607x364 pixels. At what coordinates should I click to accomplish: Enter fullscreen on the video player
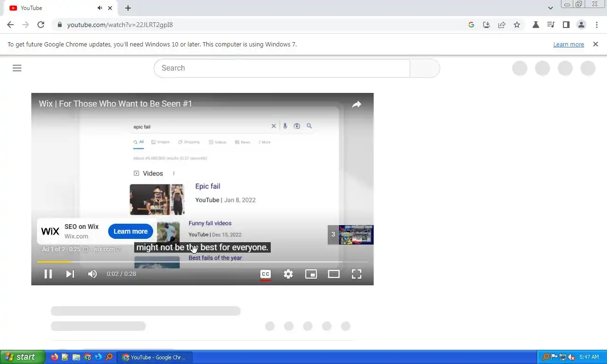[357, 274]
